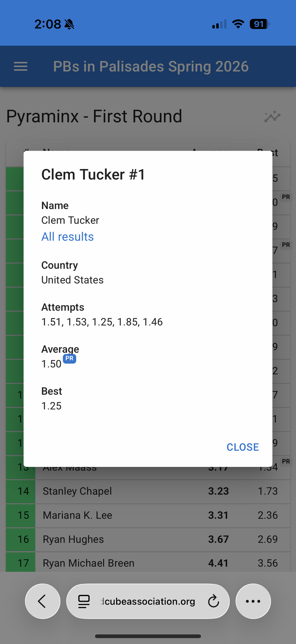
Task: Open Ryan Michael Breen result row
Action: point(148,562)
